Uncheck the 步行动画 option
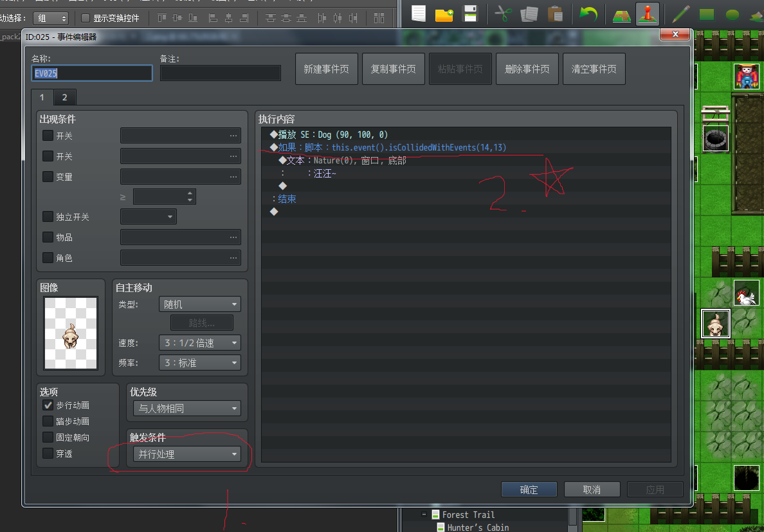 click(48, 405)
